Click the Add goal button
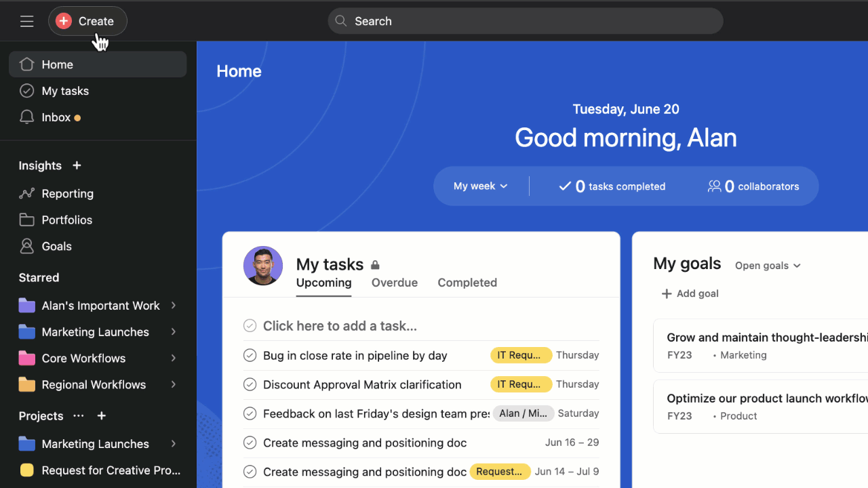868x488 pixels. coord(690,293)
